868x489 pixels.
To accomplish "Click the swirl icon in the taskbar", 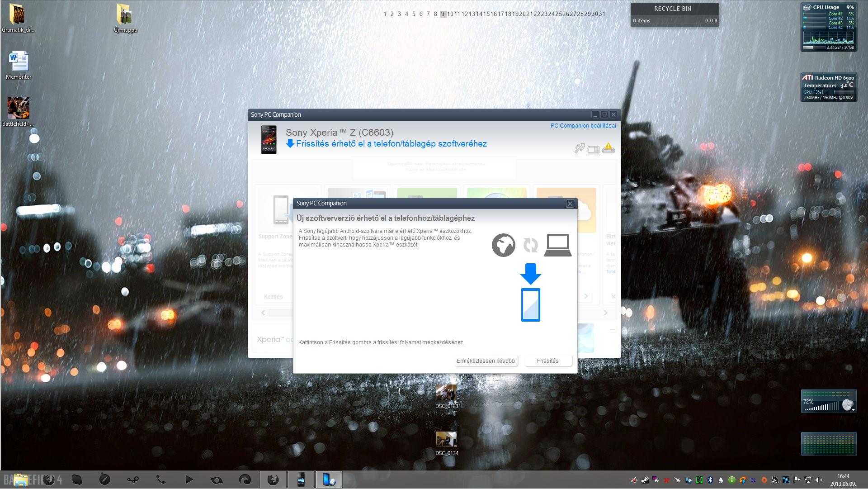I will [x=245, y=480].
